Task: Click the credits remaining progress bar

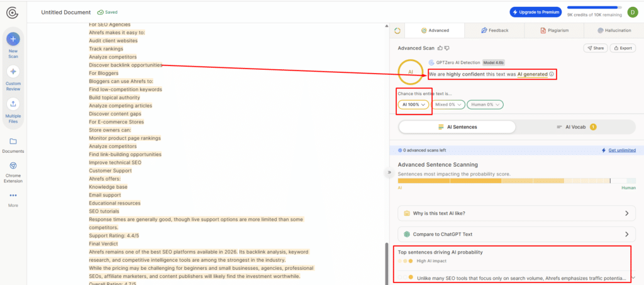Action: (x=595, y=7)
